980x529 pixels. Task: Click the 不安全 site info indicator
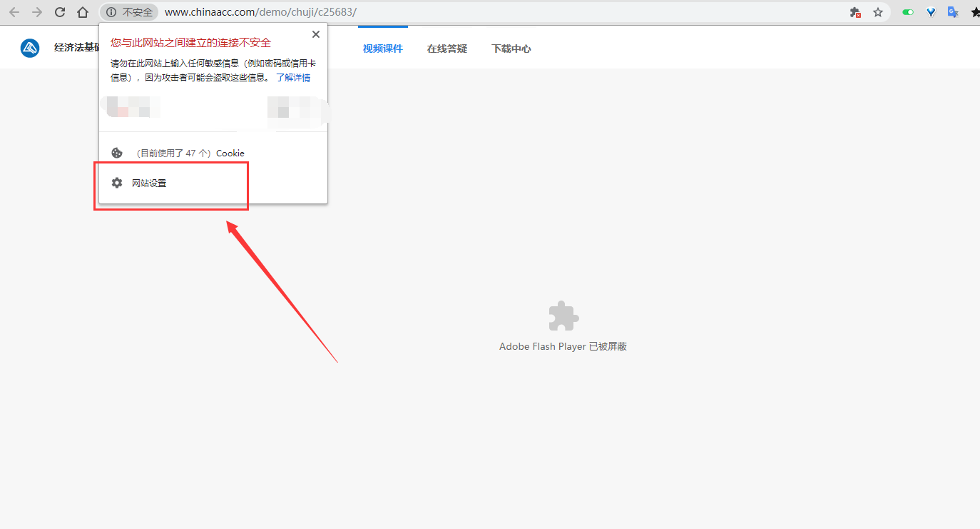tap(130, 12)
